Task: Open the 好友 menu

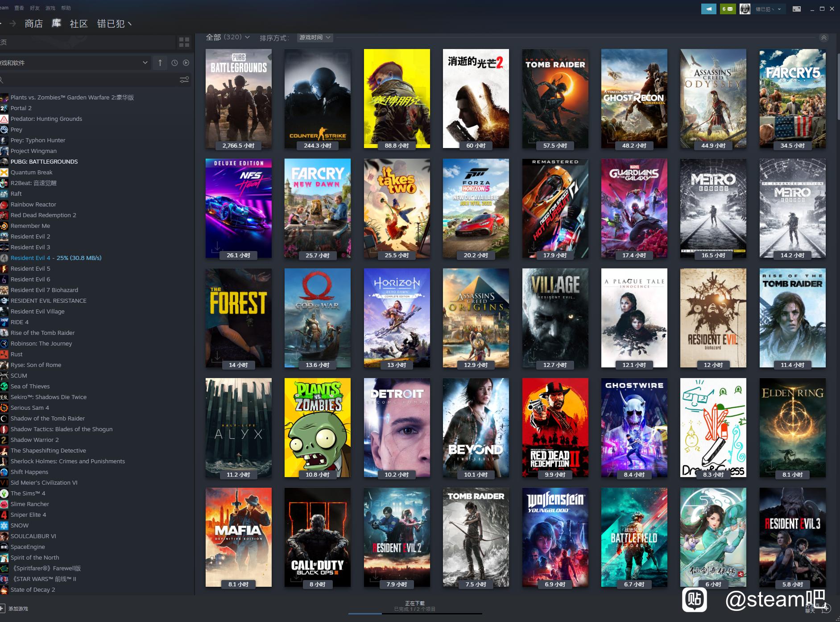Action: [x=35, y=8]
